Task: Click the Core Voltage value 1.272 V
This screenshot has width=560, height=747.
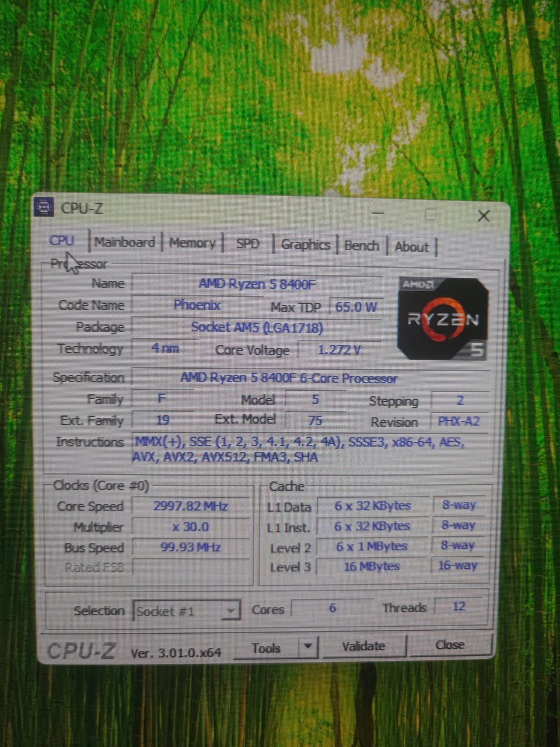Action: click(339, 350)
